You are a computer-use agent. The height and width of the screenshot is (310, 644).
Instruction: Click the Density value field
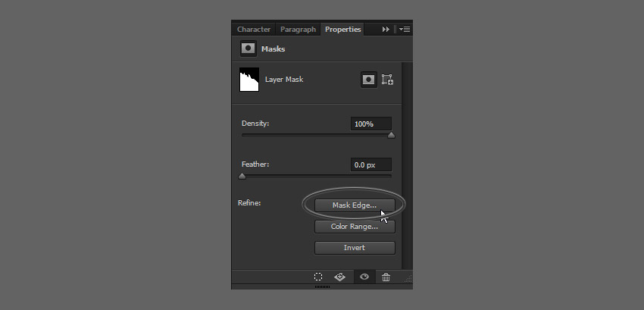coord(371,124)
